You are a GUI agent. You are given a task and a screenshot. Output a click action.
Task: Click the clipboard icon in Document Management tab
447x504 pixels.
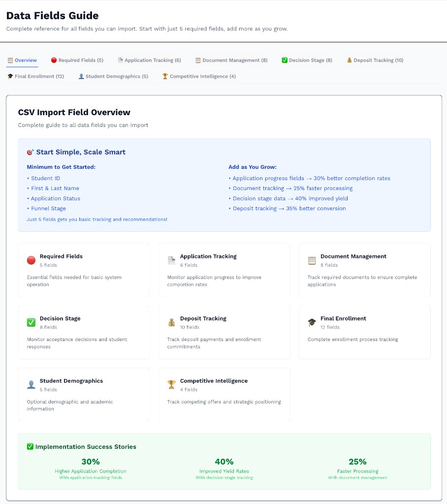tap(198, 60)
